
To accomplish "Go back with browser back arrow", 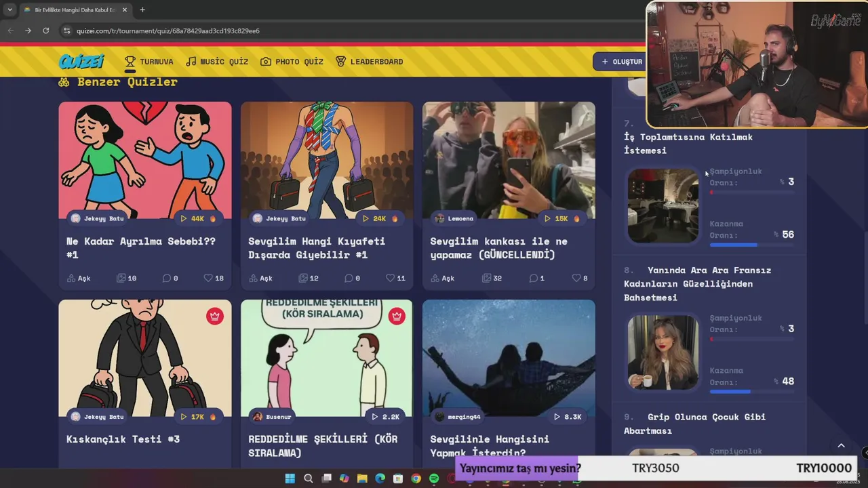I will (x=10, y=30).
